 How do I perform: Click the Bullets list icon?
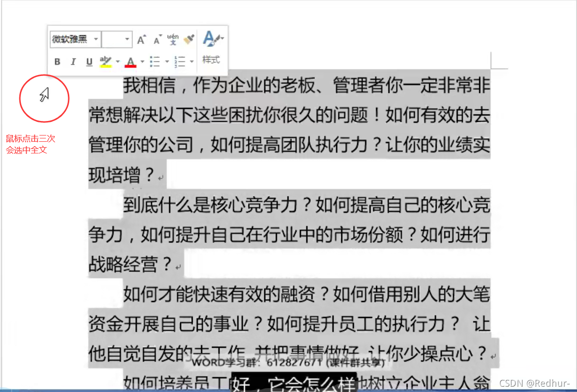tap(156, 61)
